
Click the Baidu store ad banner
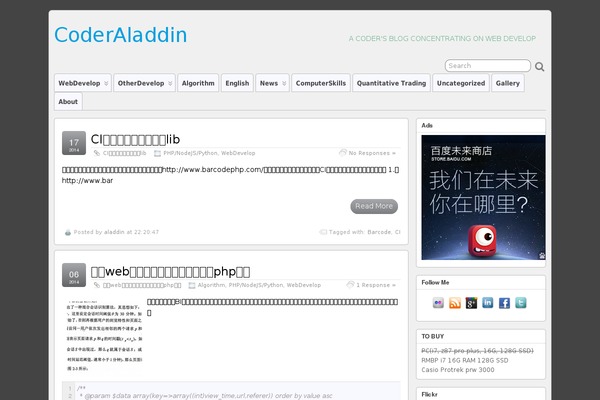click(x=483, y=198)
